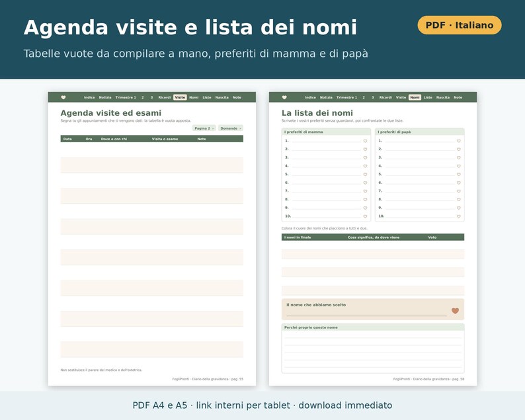The image size is (525, 420).
Task: Click line 6 in I preferiti di papà
Action: tap(420, 183)
